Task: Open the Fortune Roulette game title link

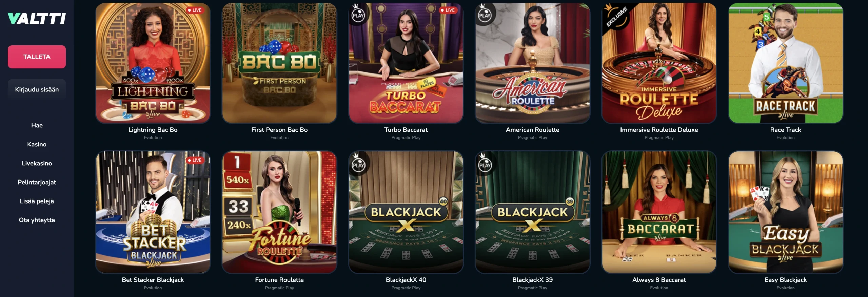Action: click(279, 280)
